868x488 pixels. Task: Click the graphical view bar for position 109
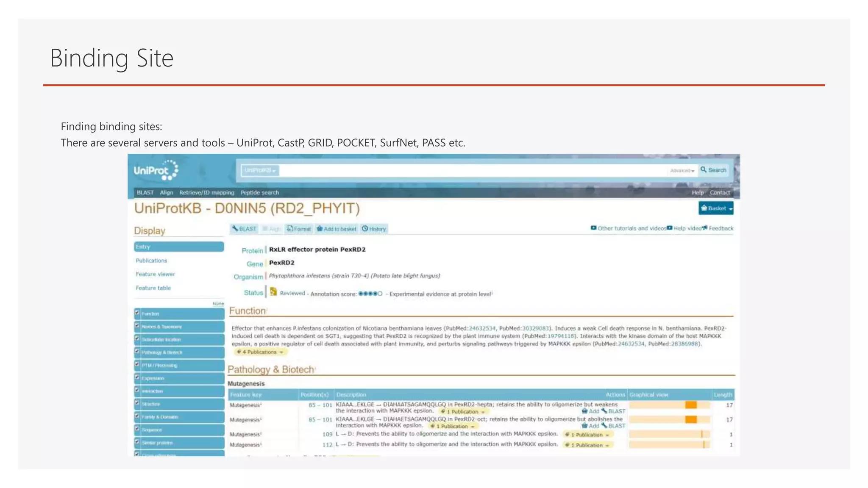tap(669, 435)
